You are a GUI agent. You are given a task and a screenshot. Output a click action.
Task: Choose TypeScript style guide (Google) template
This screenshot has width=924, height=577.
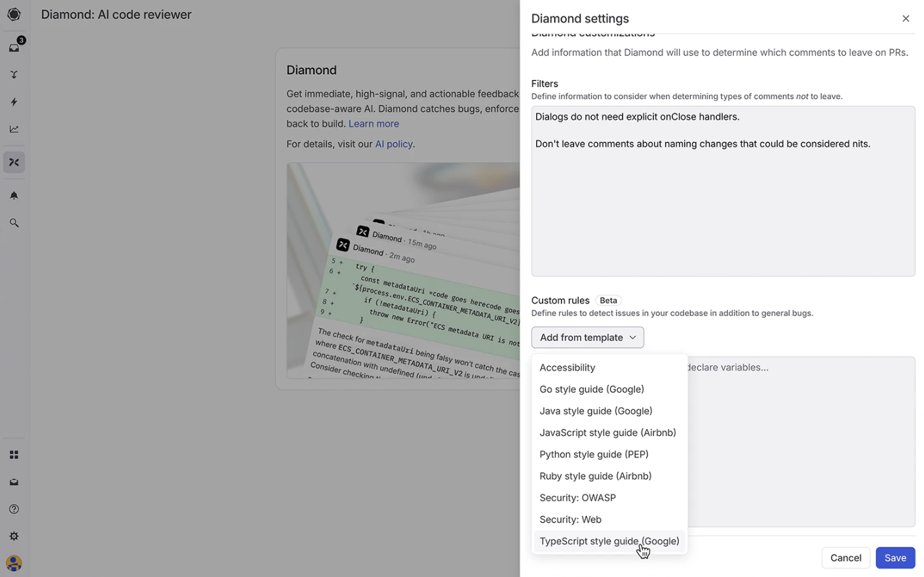[609, 541]
